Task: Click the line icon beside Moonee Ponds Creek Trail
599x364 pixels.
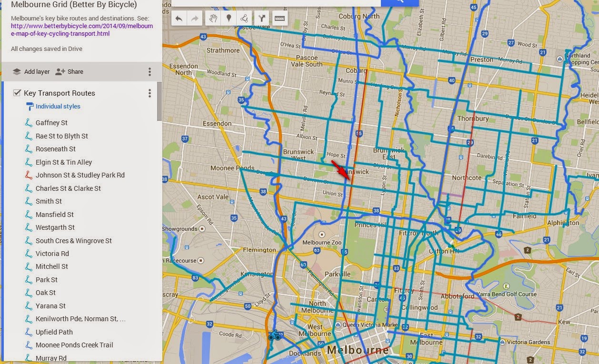Action: tap(29, 345)
